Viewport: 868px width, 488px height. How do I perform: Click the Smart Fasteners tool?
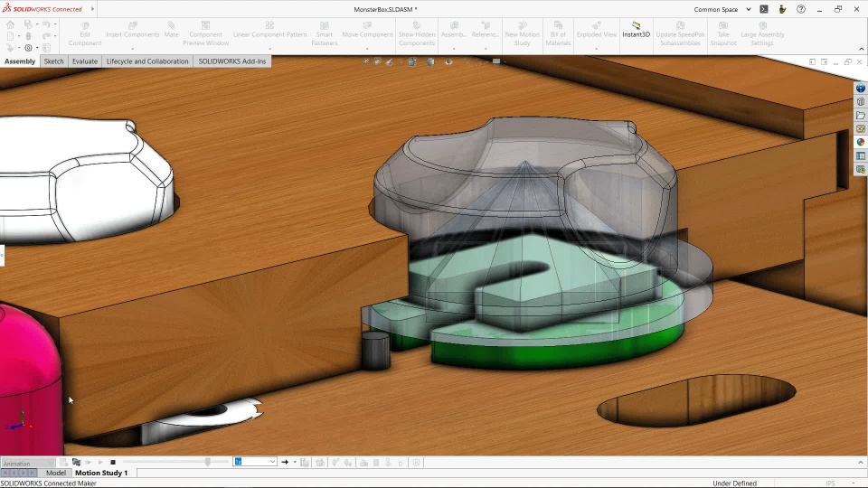(x=325, y=30)
